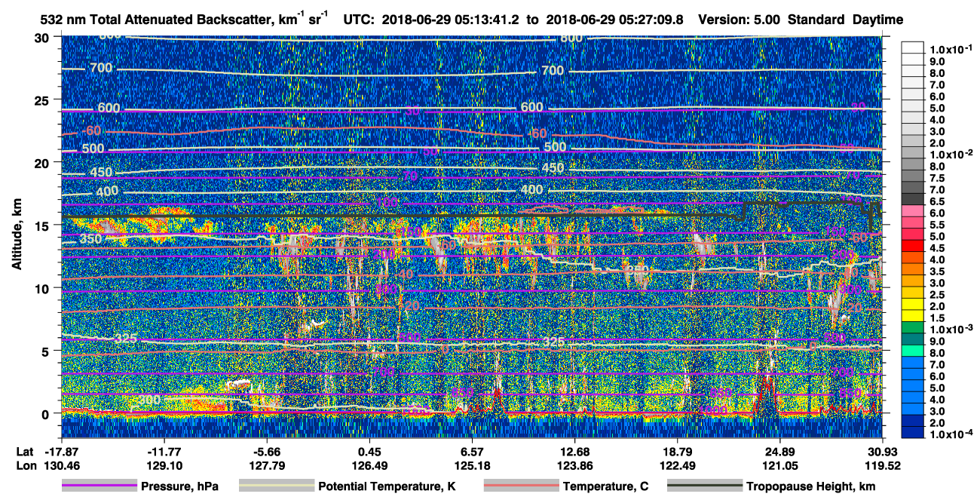The image size is (980, 503).
Task: Click longitude value 125.18
Action: [x=472, y=465]
